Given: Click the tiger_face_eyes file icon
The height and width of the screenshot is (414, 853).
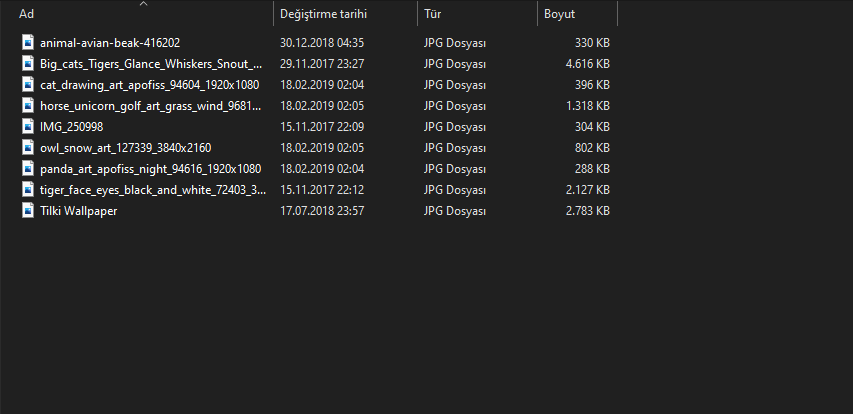Looking at the screenshot, I should pos(27,190).
